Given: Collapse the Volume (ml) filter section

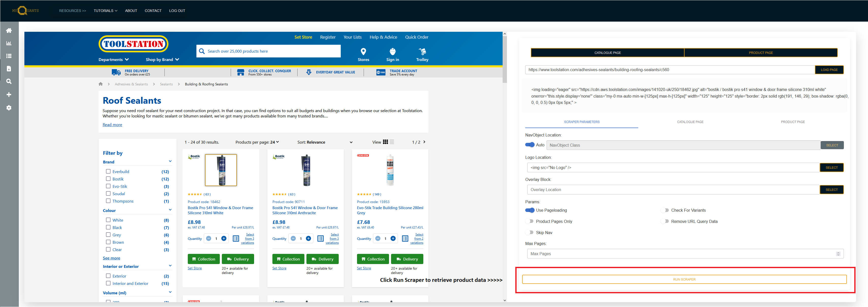Looking at the screenshot, I should 170,292.
